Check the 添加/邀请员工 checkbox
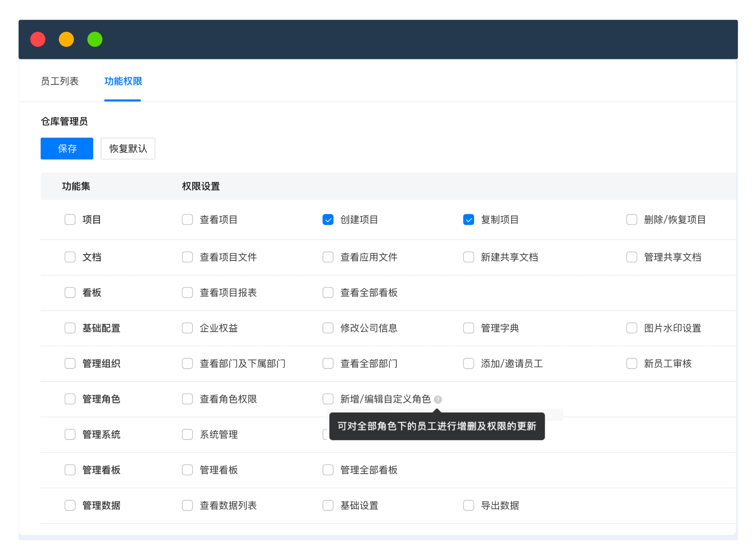 click(x=468, y=364)
